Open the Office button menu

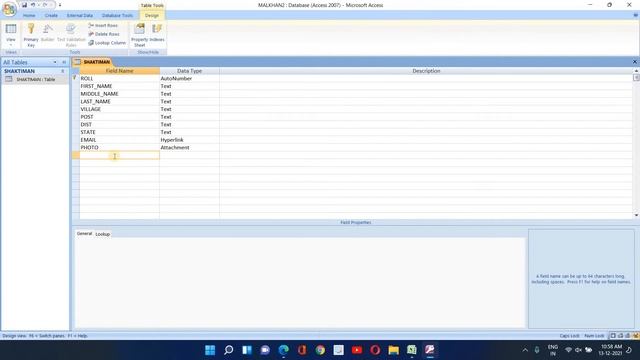pyautogui.click(x=9, y=9)
